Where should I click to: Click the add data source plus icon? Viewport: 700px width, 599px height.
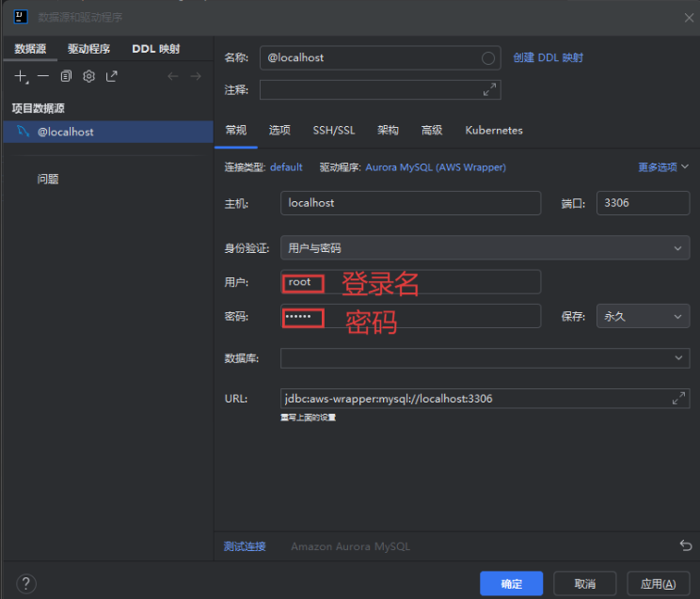point(21,76)
